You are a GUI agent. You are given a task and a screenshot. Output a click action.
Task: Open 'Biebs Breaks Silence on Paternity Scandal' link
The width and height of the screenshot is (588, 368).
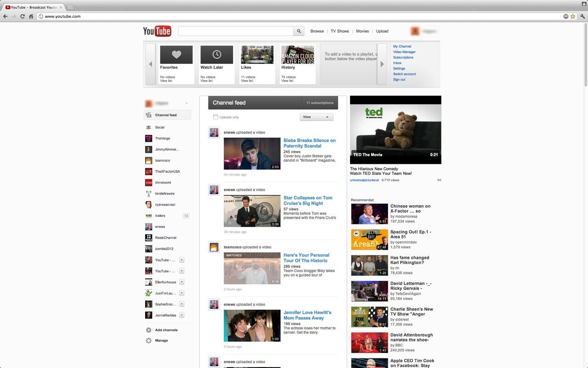pyautogui.click(x=309, y=143)
